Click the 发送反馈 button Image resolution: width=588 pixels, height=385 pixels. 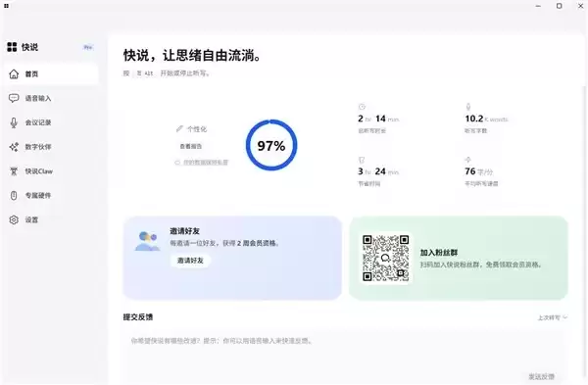click(542, 376)
